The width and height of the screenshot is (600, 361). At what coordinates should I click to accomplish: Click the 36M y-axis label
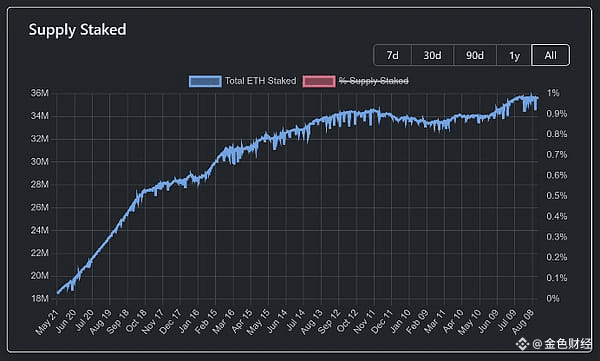(x=40, y=93)
